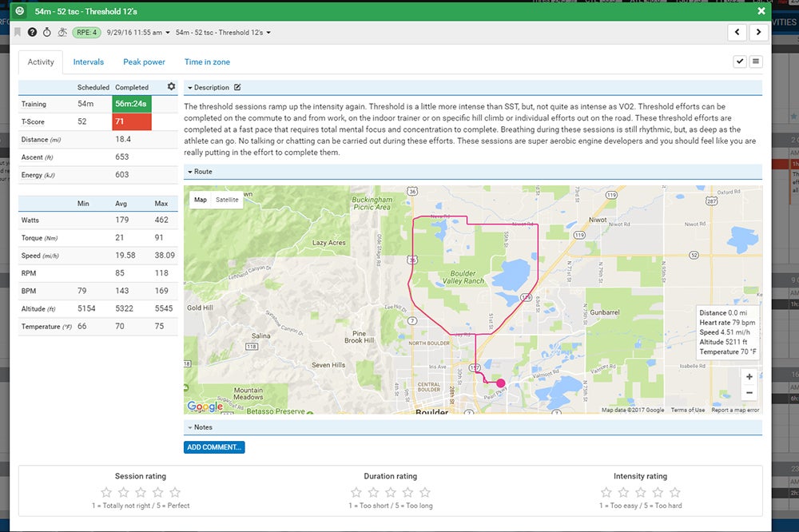Edit the description with pencil icon
Viewport: 799px width, 532px height.
point(237,87)
